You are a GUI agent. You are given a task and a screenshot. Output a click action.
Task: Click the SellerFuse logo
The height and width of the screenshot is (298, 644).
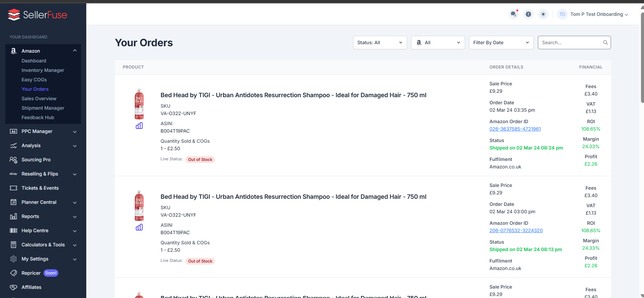(37, 15)
